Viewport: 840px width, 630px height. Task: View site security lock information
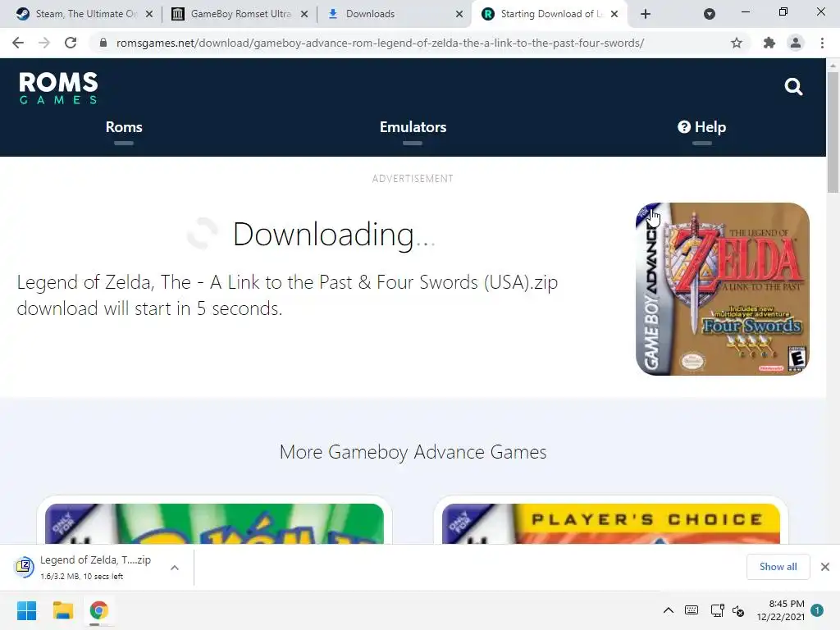103,43
